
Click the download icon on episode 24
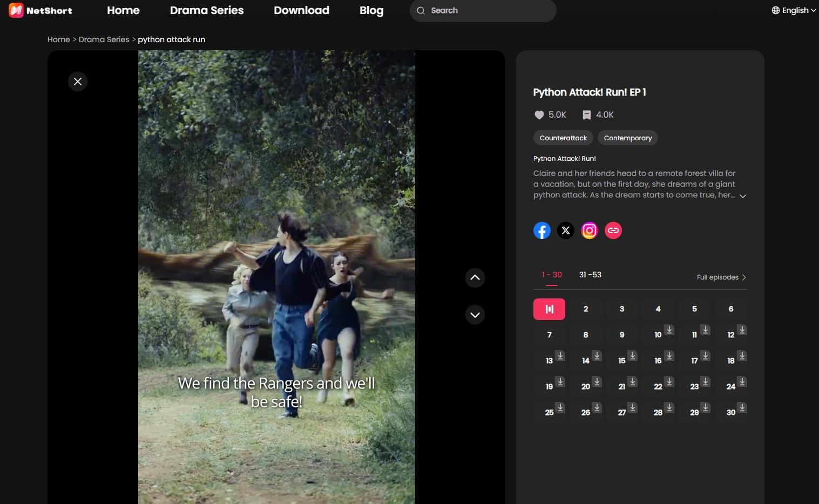tap(742, 381)
